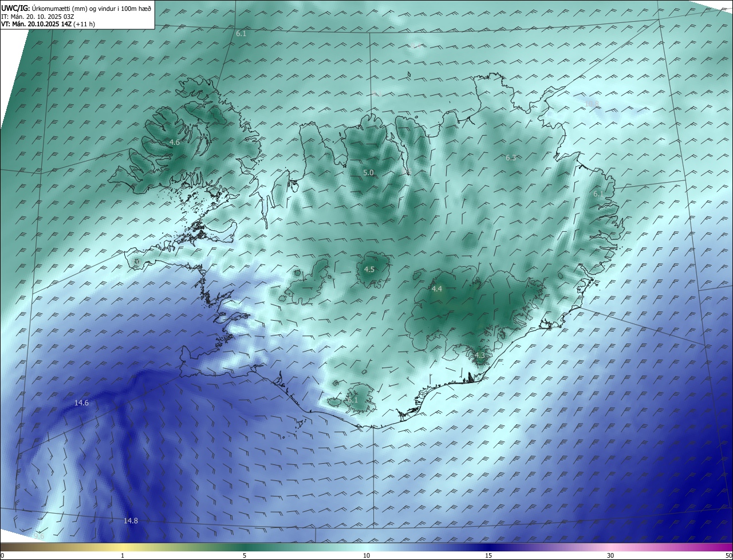Click the VT: Mán. 20.10.2025 14Z (+11 h) line
This screenshot has width=733, height=560.
(49, 25)
